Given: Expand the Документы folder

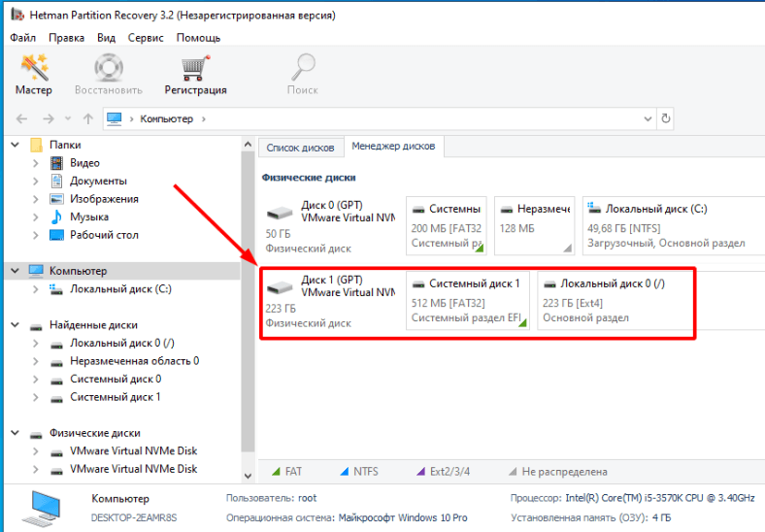Looking at the screenshot, I should [x=35, y=182].
